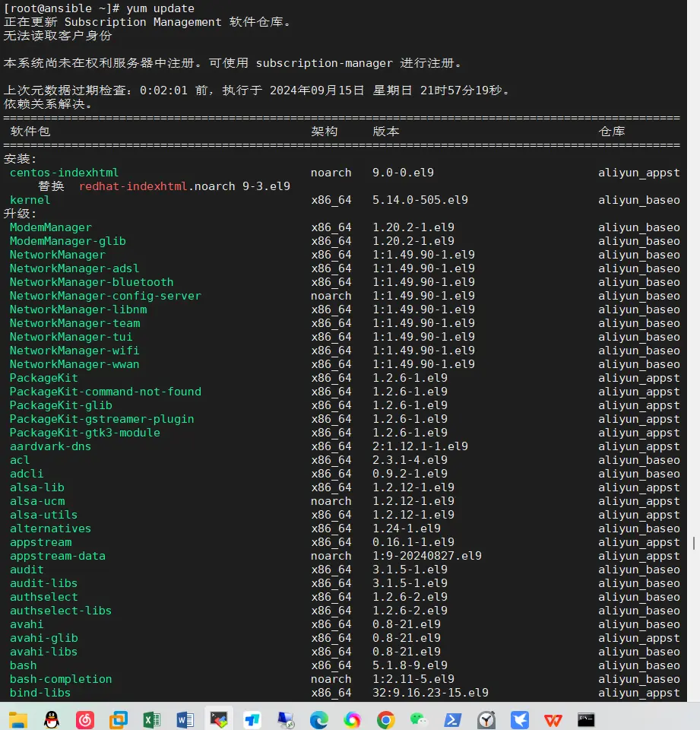The width and height of the screenshot is (700, 730).
Task: Open WeChat from the taskbar
Action: [x=419, y=719]
